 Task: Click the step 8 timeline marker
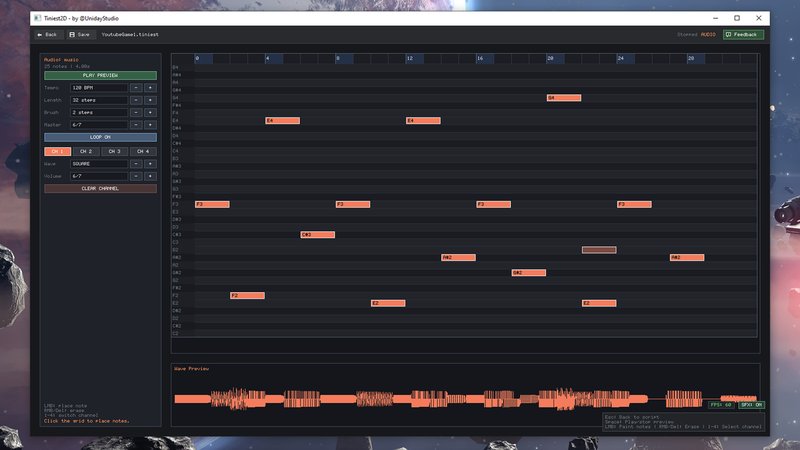point(344,59)
